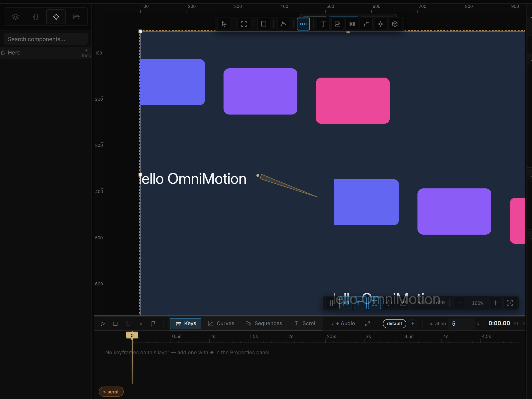Screen dimensions: 532x399
Task: Insert an instance of Hero
Action: click(87, 53)
